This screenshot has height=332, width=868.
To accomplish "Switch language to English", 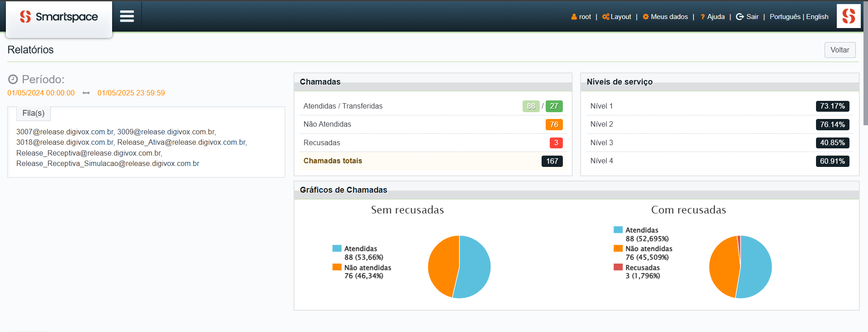I will pos(817,17).
